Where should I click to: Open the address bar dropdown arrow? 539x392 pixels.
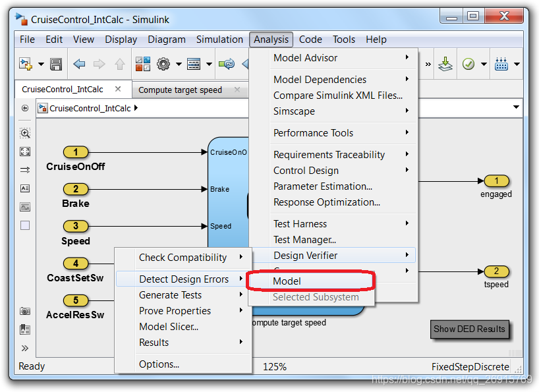(x=516, y=107)
